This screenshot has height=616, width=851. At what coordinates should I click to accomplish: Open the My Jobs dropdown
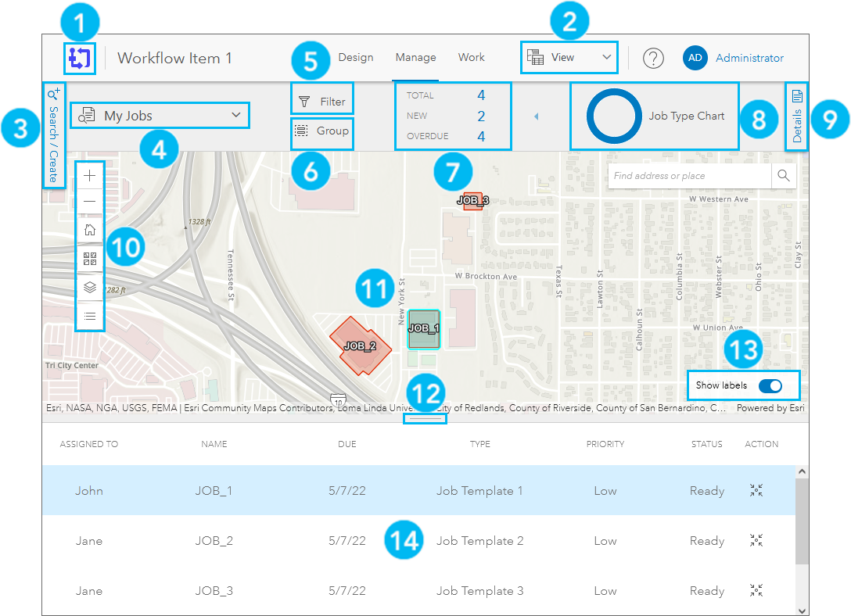160,115
